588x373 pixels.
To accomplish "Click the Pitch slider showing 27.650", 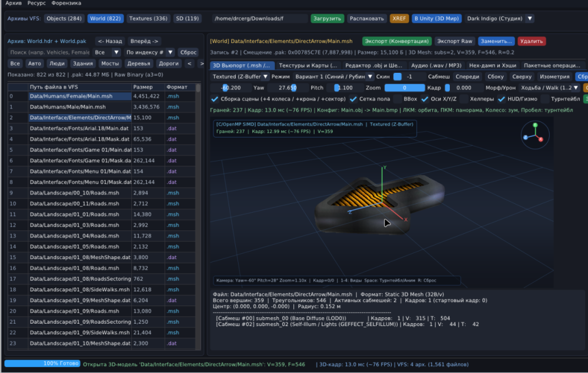I will 288,88.
